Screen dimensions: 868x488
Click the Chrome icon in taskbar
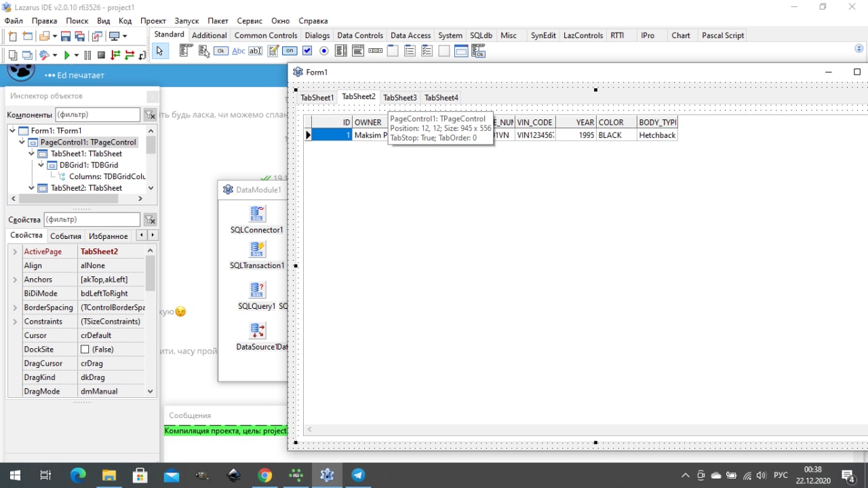coord(265,475)
